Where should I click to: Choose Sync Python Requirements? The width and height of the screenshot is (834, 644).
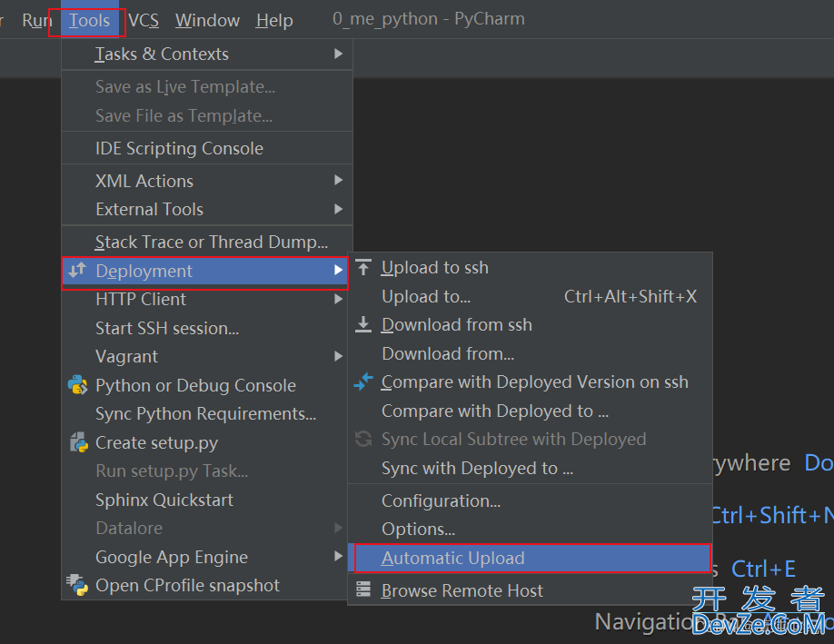pyautogui.click(x=205, y=413)
